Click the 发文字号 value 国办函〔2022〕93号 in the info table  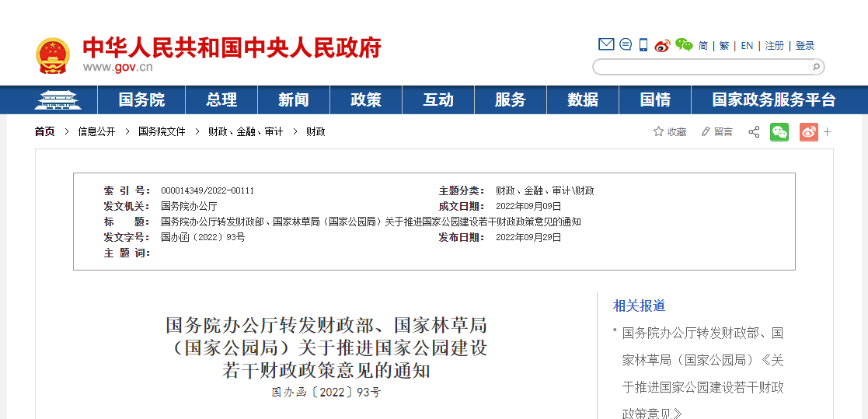point(203,237)
